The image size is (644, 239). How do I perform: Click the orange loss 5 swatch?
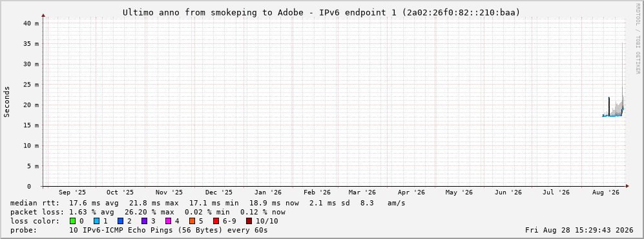tap(192, 221)
